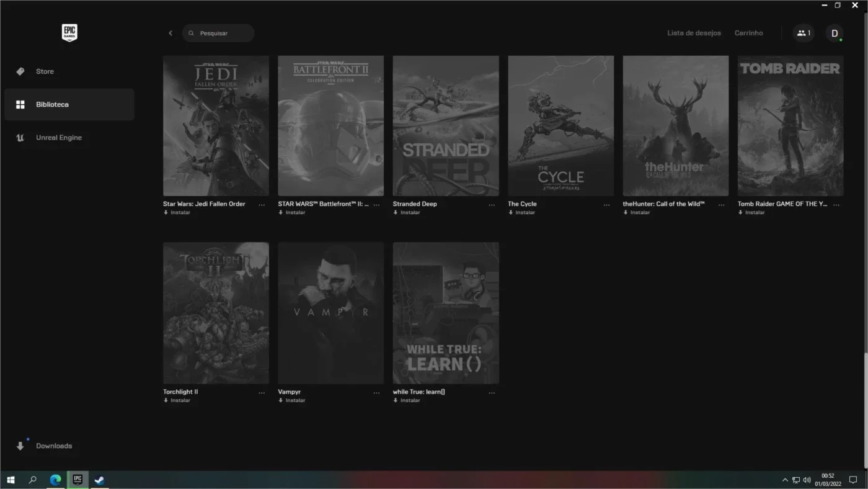This screenshot has height=489, width=868.
Task: Select the Tomb Raider game cover
Action: coord(790,126)
